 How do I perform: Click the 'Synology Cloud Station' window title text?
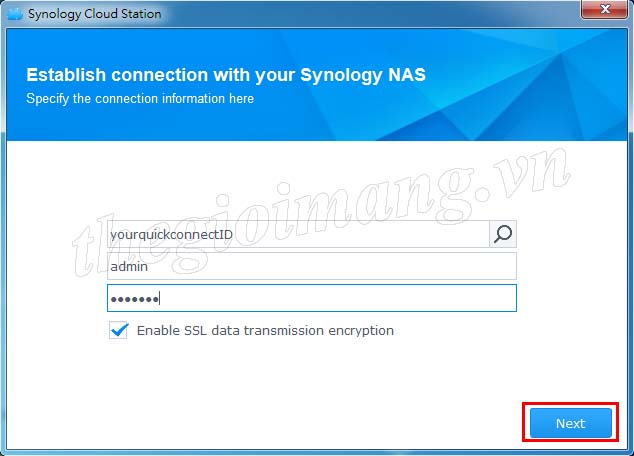pyautogui.click(x=95, y=14)
